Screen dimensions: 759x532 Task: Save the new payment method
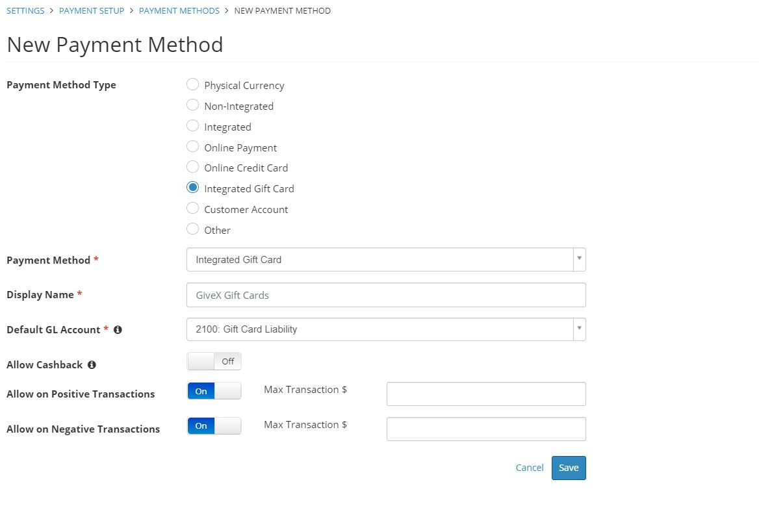click(568, 467)
